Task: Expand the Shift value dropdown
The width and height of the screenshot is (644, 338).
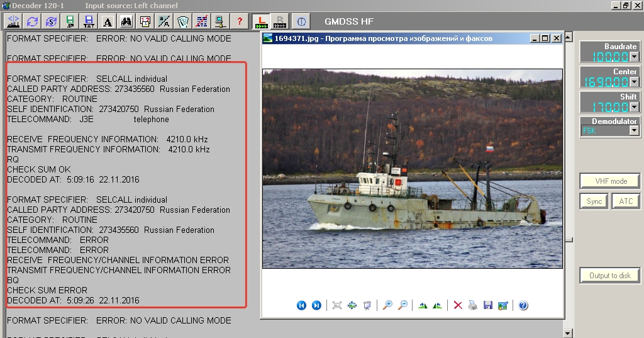Action: point(634,106)
